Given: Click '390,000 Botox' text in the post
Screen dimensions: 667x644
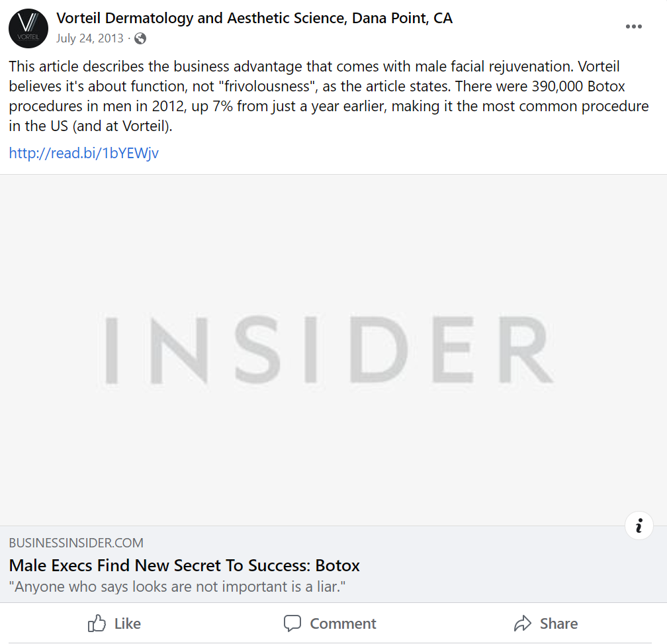Looking at the screenshot, I should (x=578, y=86).
